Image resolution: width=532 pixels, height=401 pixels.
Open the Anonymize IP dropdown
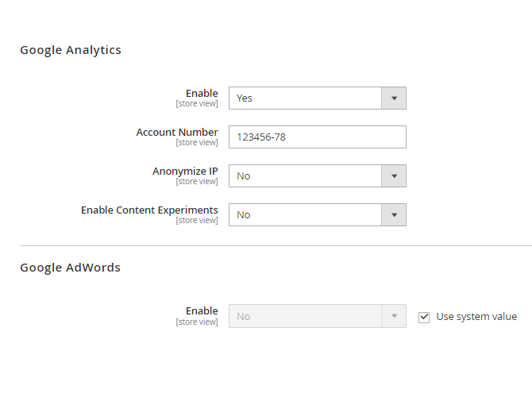[306, 175]
